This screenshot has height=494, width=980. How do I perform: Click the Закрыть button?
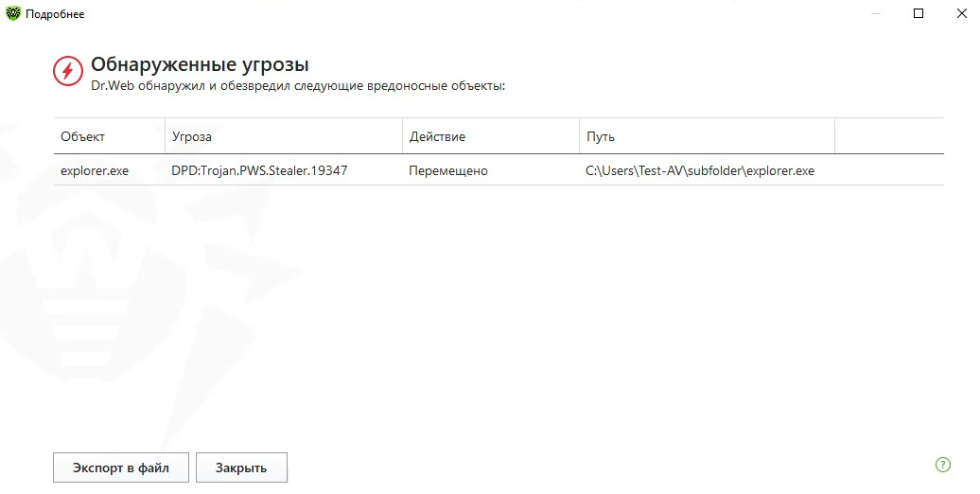[241, 468]
